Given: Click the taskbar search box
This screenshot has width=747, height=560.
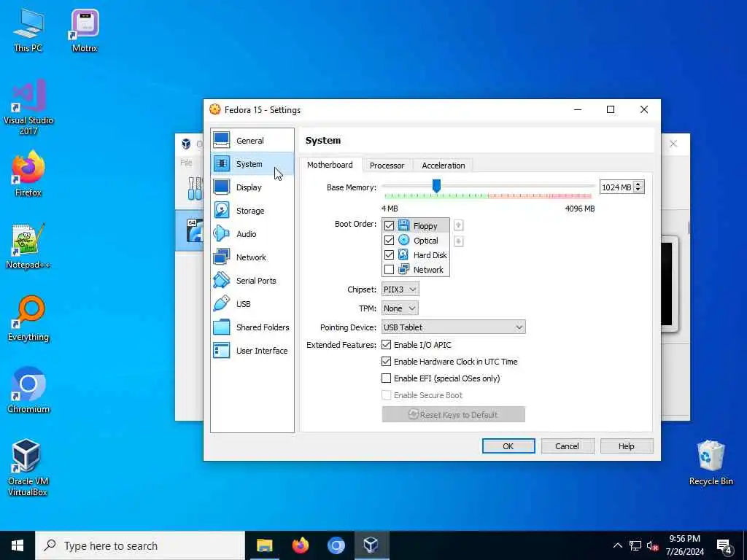Looking at the screenshot, I should (x=140, y=545).
